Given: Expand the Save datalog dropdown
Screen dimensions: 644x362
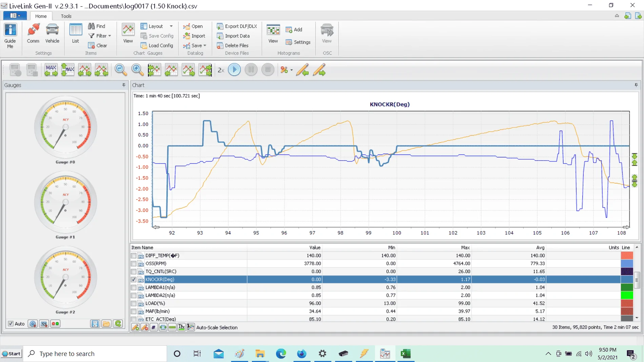Looking at the screenshot, I should pos(205,45).
